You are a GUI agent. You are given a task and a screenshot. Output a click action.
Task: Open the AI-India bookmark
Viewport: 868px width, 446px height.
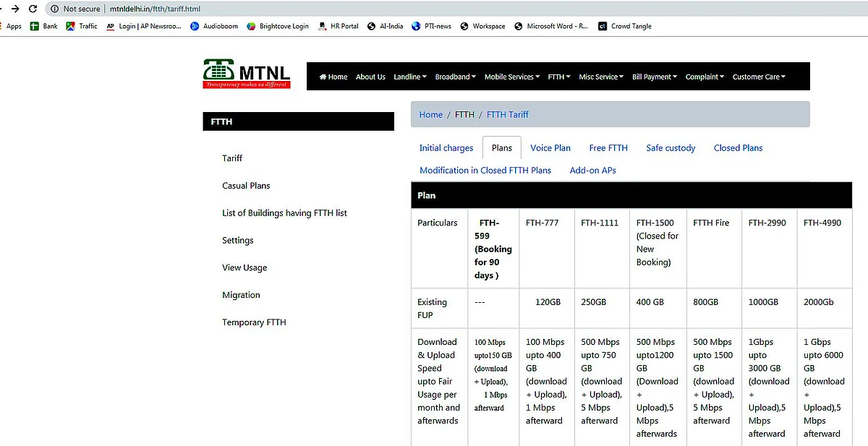pos(386,26)
